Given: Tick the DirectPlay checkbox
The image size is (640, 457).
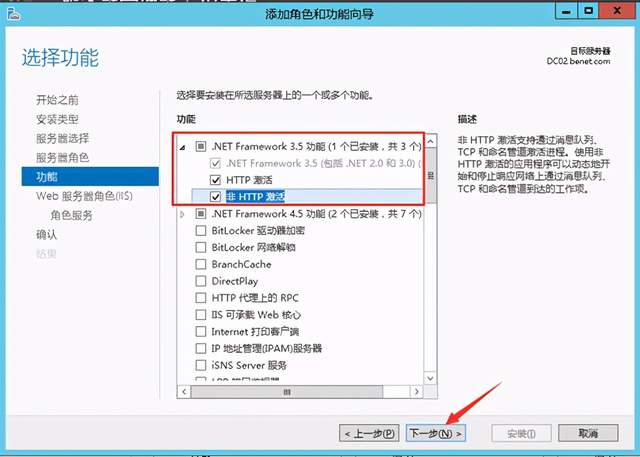Looking at the screenshot, I should [x=201, y=281].
